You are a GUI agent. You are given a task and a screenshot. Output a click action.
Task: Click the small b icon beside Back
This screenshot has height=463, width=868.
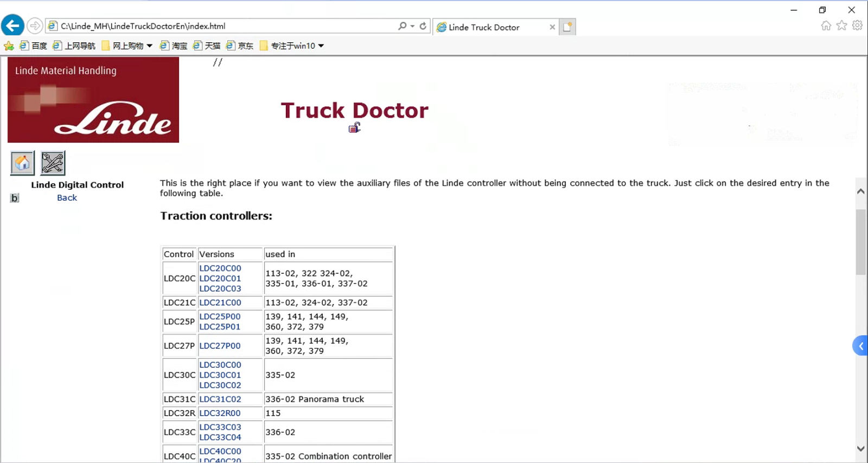(15, 198)
